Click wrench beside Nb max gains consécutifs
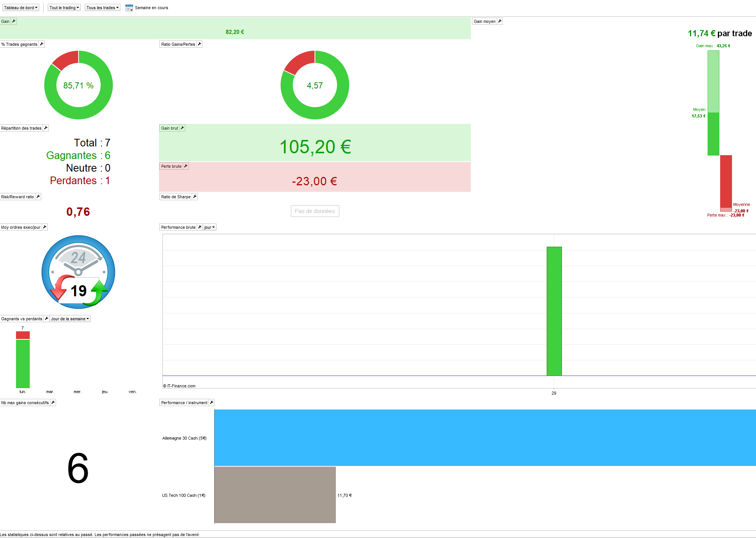 [53, 403]
